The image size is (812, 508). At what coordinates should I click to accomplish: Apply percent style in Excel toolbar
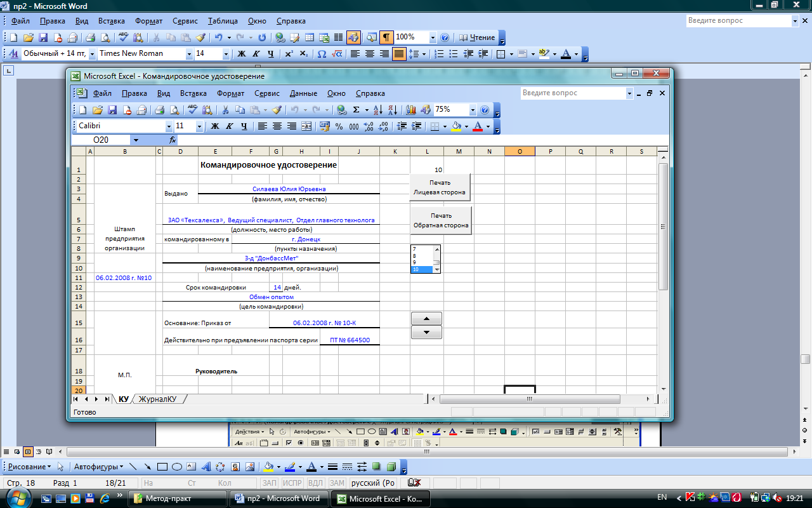click(x=339, y=126)
